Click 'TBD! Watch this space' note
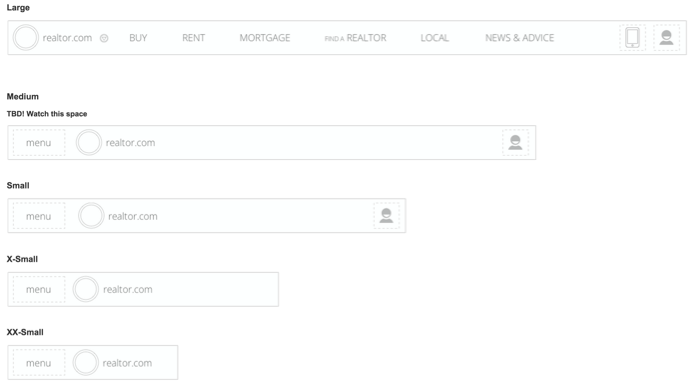Viewport: 698px width, 388px height. pyautogui.click(x=47, y=114)
